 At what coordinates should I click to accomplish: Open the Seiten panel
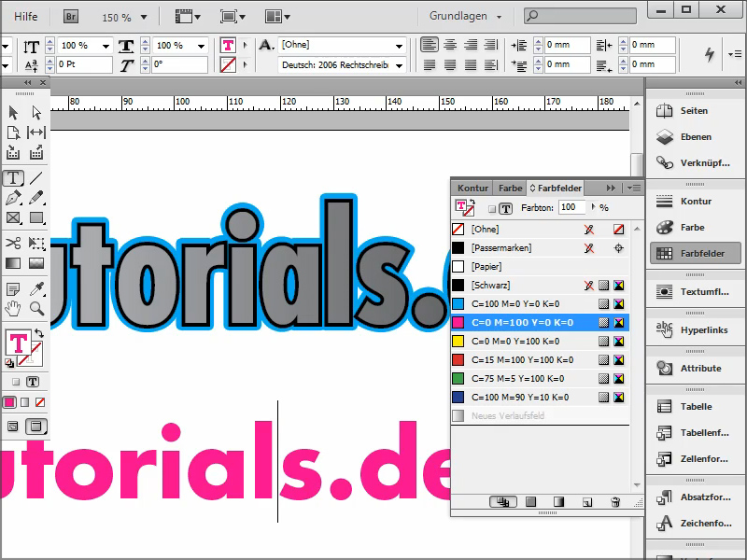coord(695,110)
